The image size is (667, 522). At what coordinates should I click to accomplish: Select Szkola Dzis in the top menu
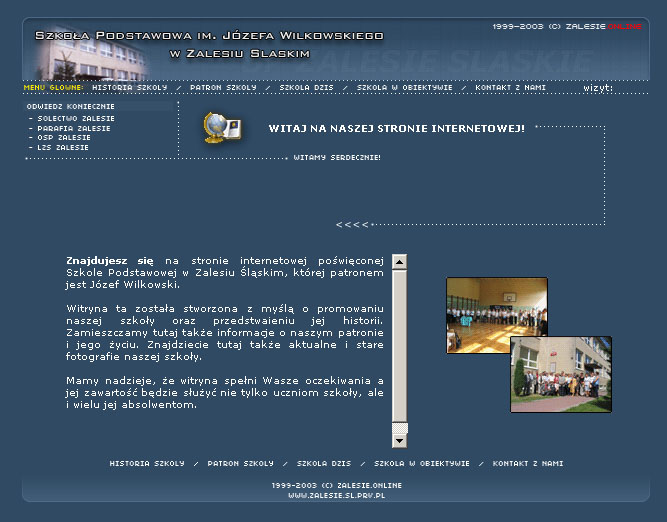pyautogui.click(x=306, y=88)
